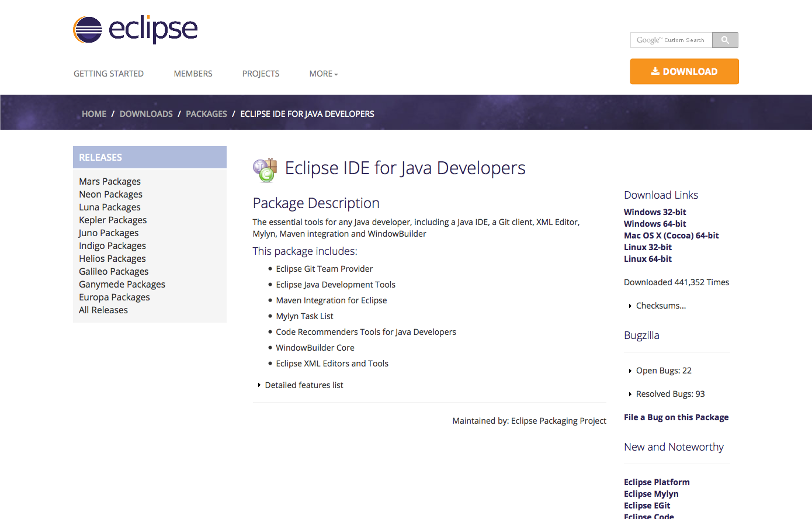Click Downloaded 441,352 Times text
This screenshot has width=812, height=519.
pyautogui.click(x=676, y=282)
